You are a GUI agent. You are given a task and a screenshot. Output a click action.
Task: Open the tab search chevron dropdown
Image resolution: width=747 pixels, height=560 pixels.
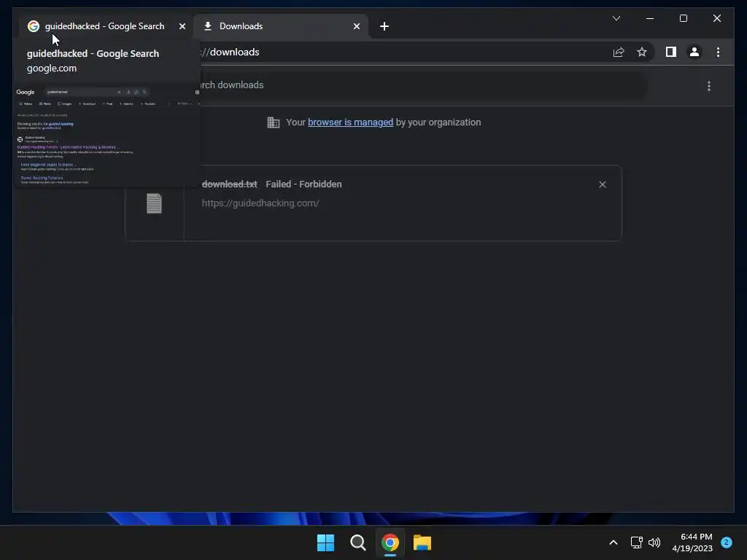click(616, 18)
